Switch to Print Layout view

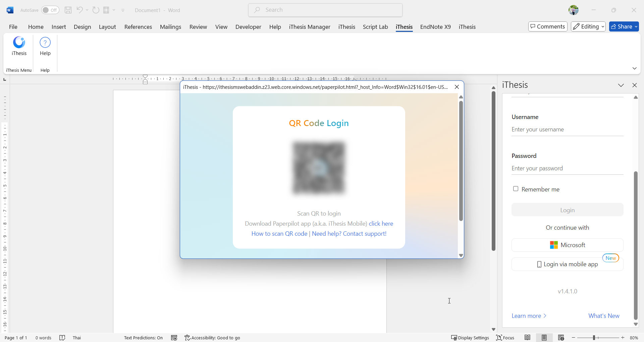click(544, 338)
